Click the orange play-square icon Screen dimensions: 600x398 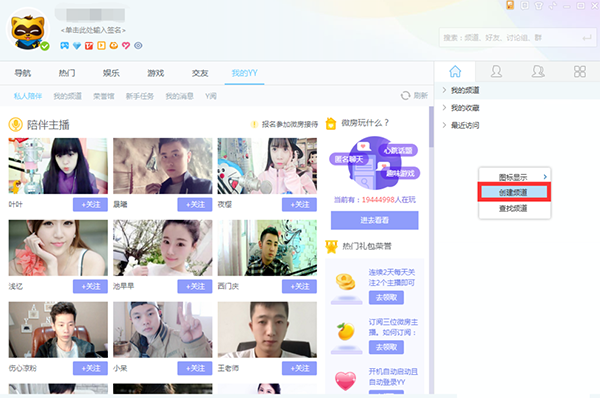click(101, 46)
